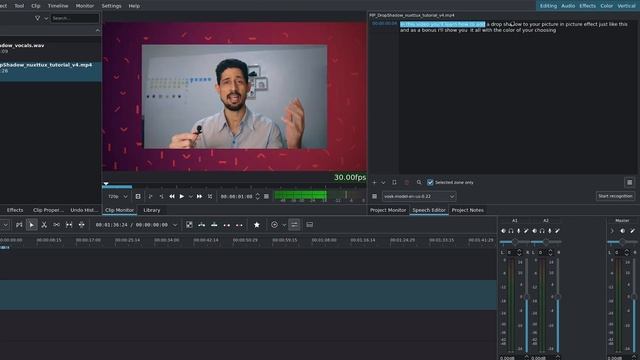640x360 pixels.
Task: Toggle the highlighted track-compositing button in timeline toolbar
Action: (x=294, y=225)
